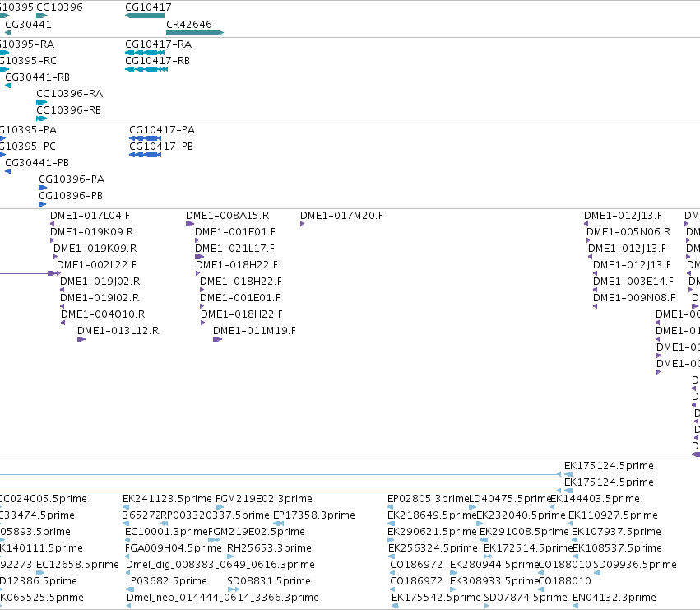Select EST FGM219E02.5prime
This screenshot has height=610, width=700.
257,533
